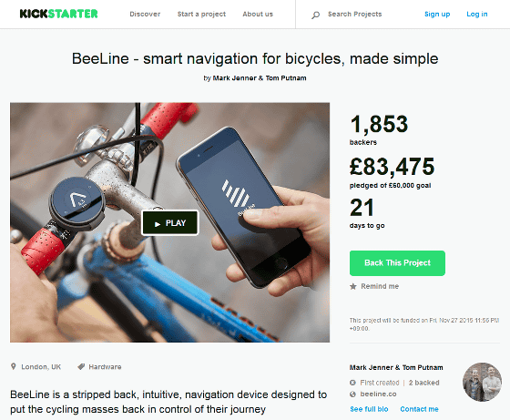510x420 pixels.
Task: Click the Back This Project button
Action: 397,263
